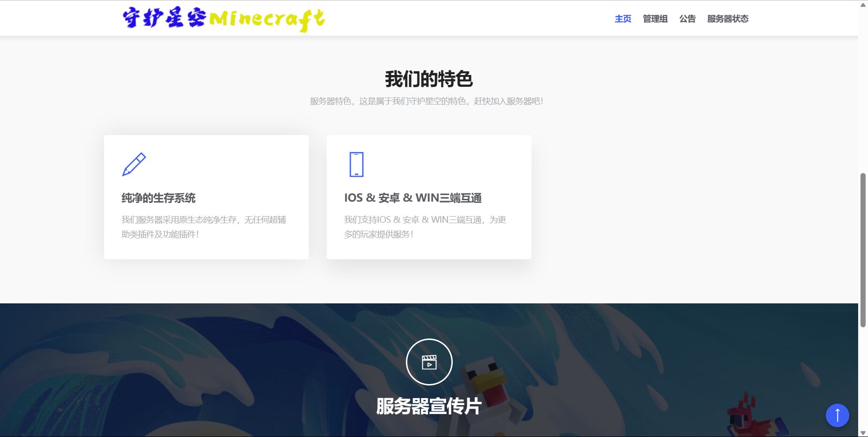Viewport: 868px width, 437px height.
Task: Click the 守护星空 Minecraft site logo
Action: (224, 19)
